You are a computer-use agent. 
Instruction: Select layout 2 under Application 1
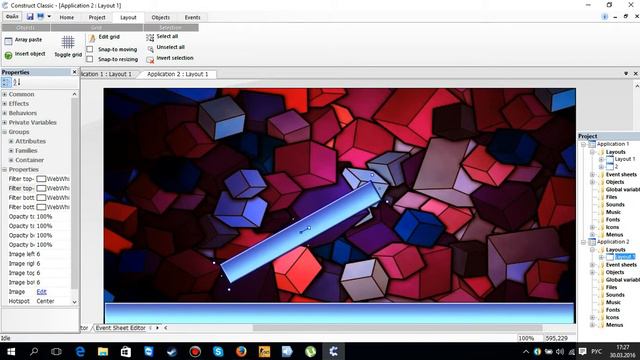pyautogui.click(x=617, y=167)
